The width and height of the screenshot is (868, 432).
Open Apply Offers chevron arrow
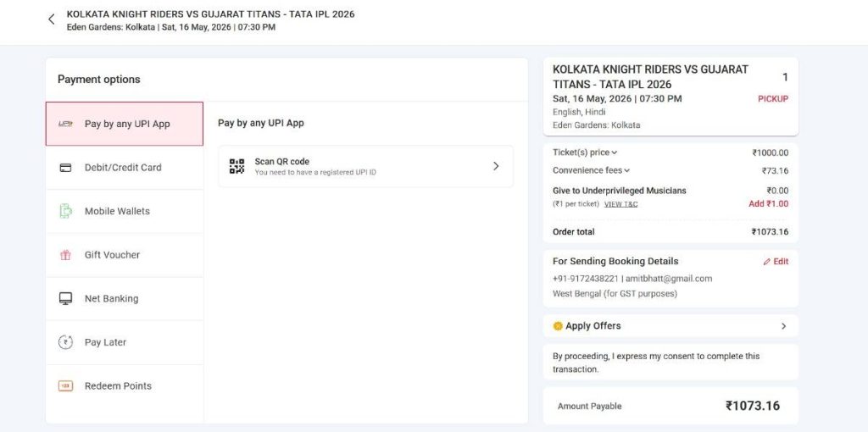tap(783, 326)
